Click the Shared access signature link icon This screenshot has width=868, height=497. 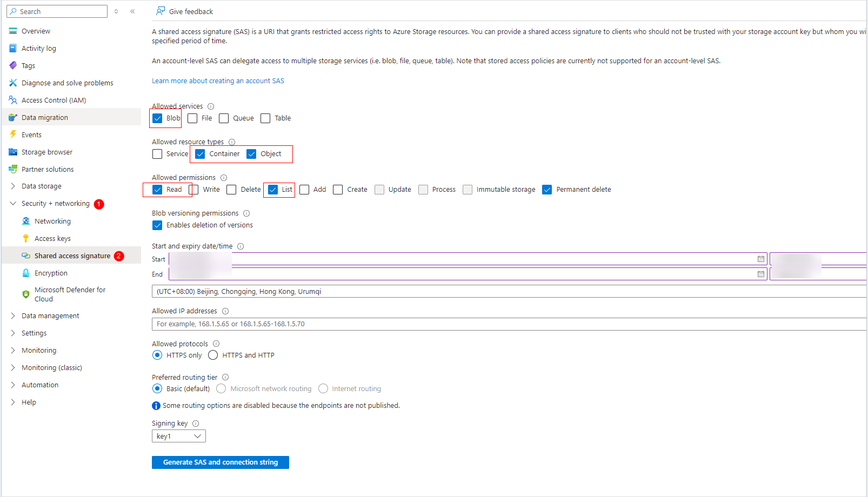[x=26, y=256]
